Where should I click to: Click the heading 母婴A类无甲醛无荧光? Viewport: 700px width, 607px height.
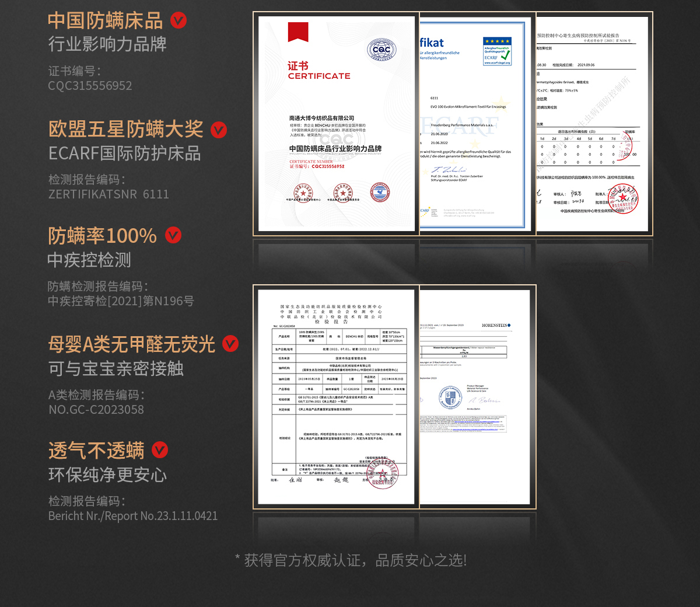132,344
